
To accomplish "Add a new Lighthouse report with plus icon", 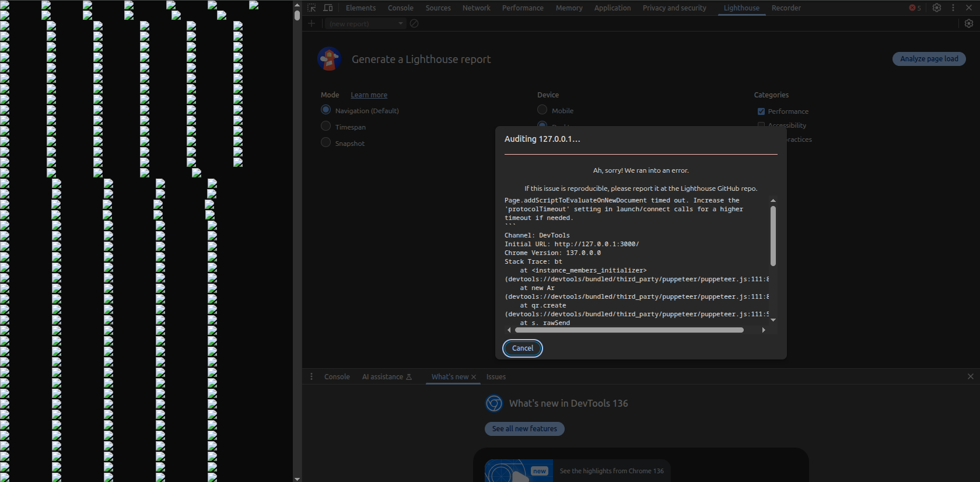I will point(311,23).
